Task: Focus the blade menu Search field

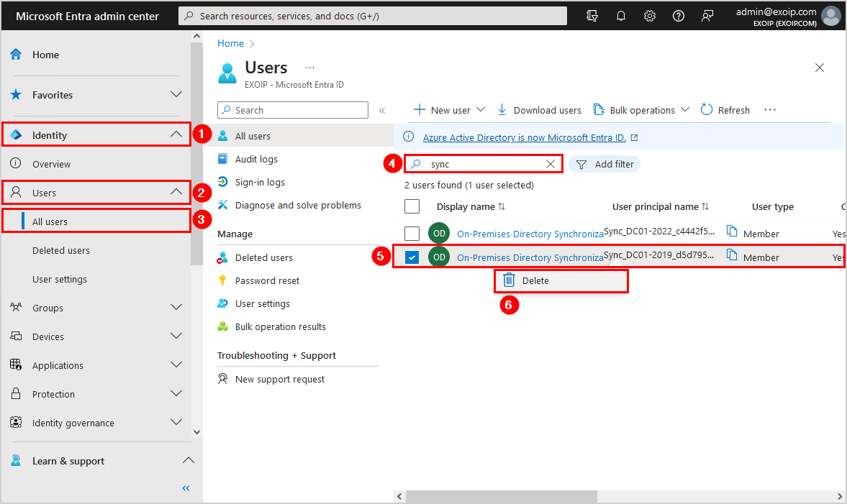Action: [293, 110]
